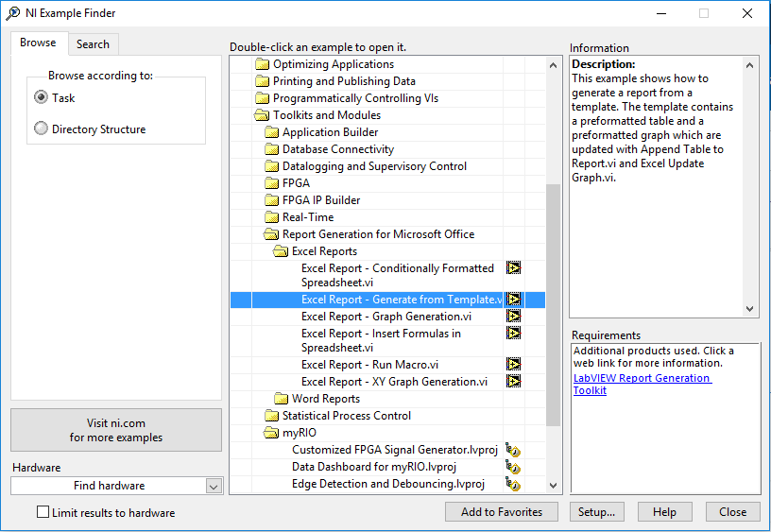
Task: Select Excel Report - XY Graph Generation.vi
Action: pos(394,382)
